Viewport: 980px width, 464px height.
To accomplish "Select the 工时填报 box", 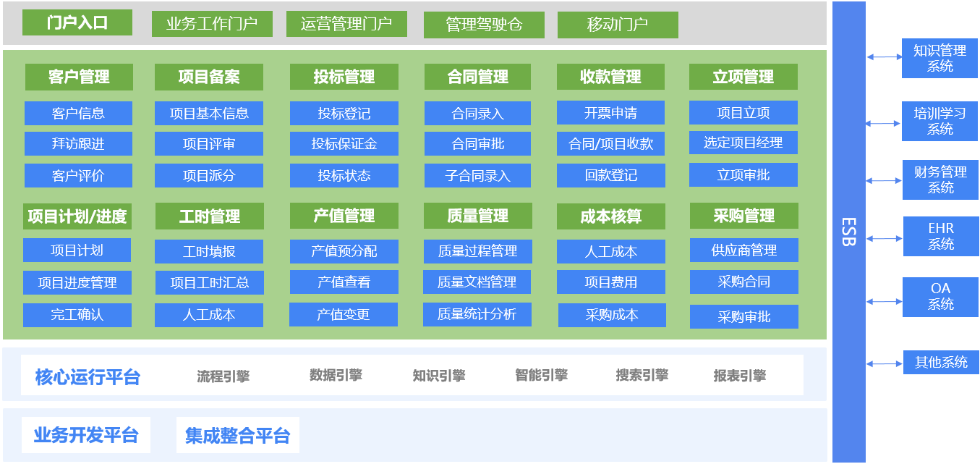I will [x=209, y=250].
